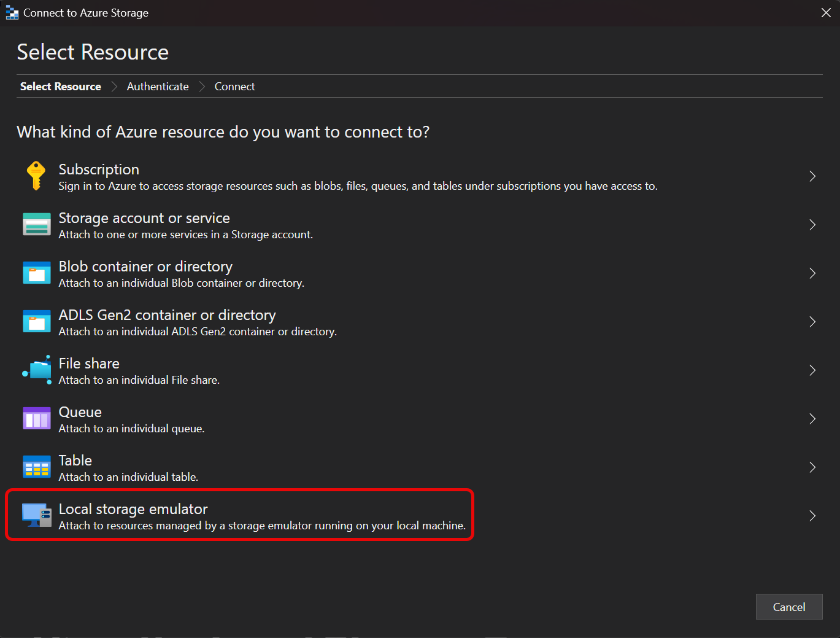
Task: Click the Table grid icon
Action: pyautogui.click(x=36, y=467)
